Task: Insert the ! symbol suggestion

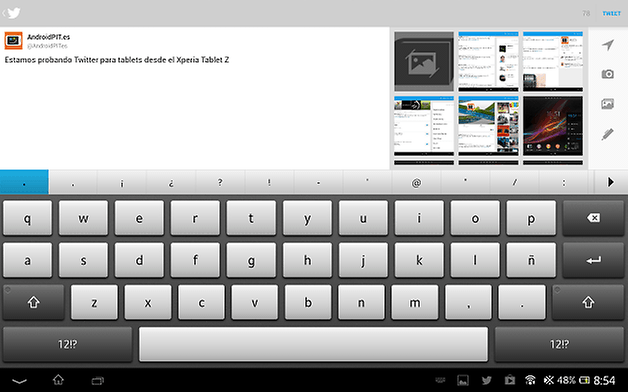Action: 269,183
